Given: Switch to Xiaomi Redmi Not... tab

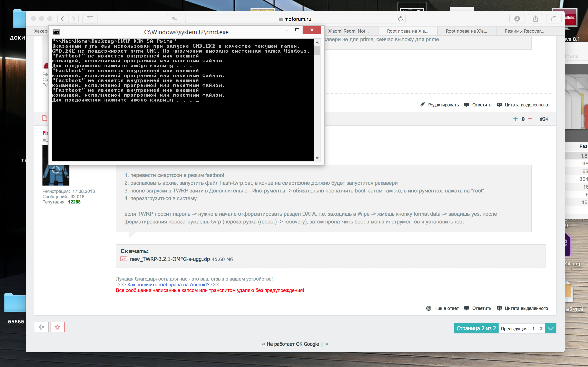Looking at the screenshot, I should click(348, 31).
